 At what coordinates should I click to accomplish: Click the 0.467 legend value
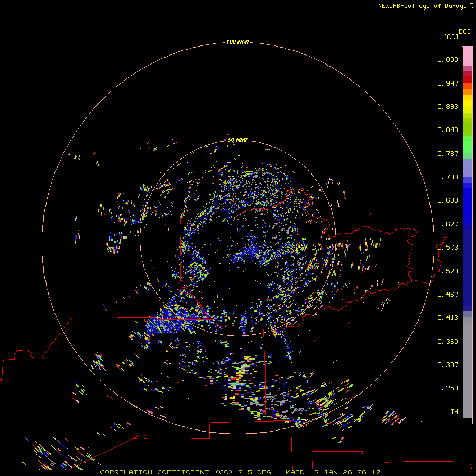tap(448, 295)
